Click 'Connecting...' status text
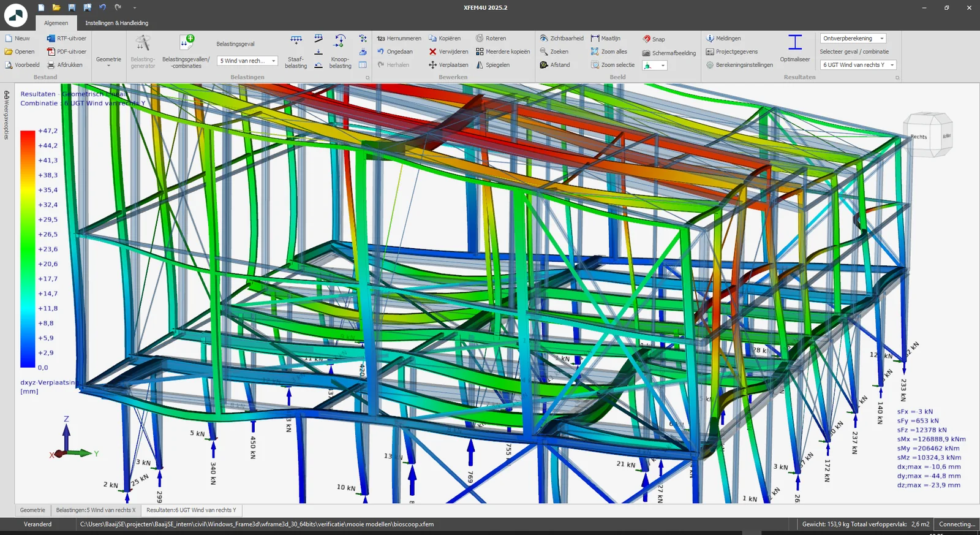 pos(957,524)
